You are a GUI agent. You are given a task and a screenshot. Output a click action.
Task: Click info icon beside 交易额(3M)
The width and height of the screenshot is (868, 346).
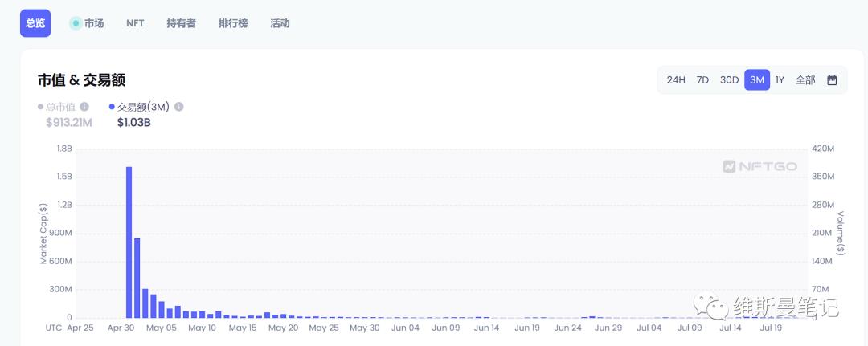[x=178, y=107]
